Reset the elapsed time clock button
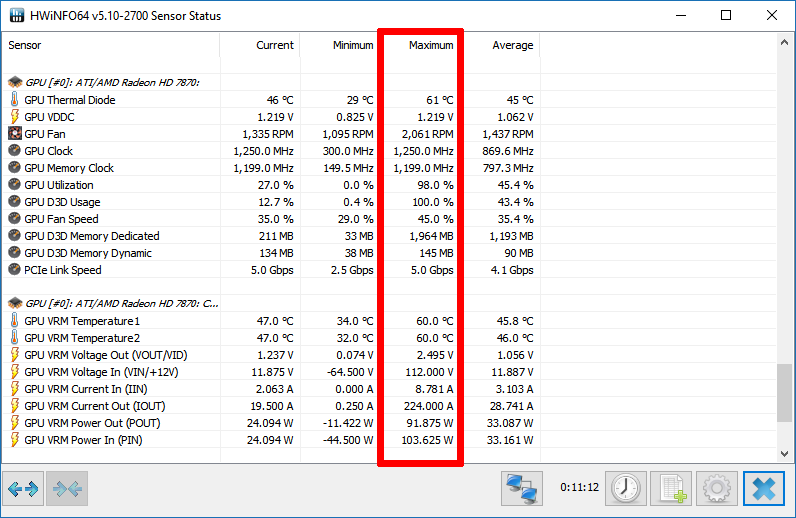Viewport: 796px width, 518px height. pos(626,489)
